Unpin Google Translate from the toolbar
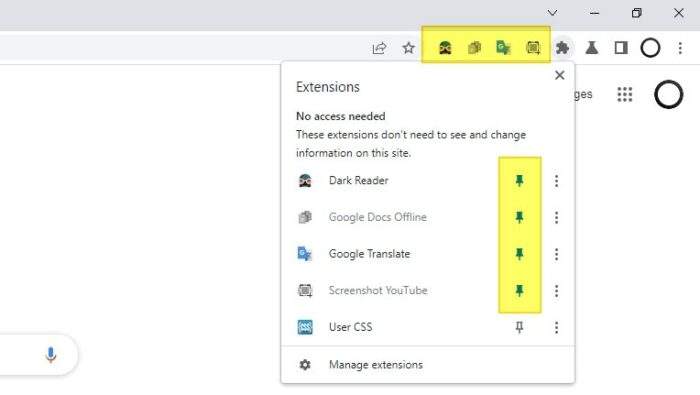 pyautogui.click(x=519, y=254)
